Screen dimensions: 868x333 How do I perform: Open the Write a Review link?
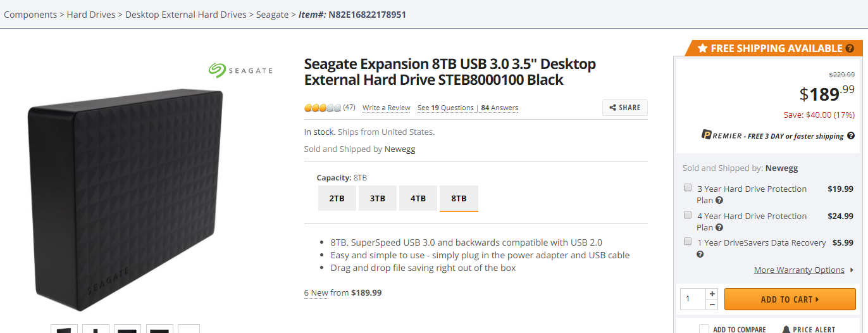[387, 108]
